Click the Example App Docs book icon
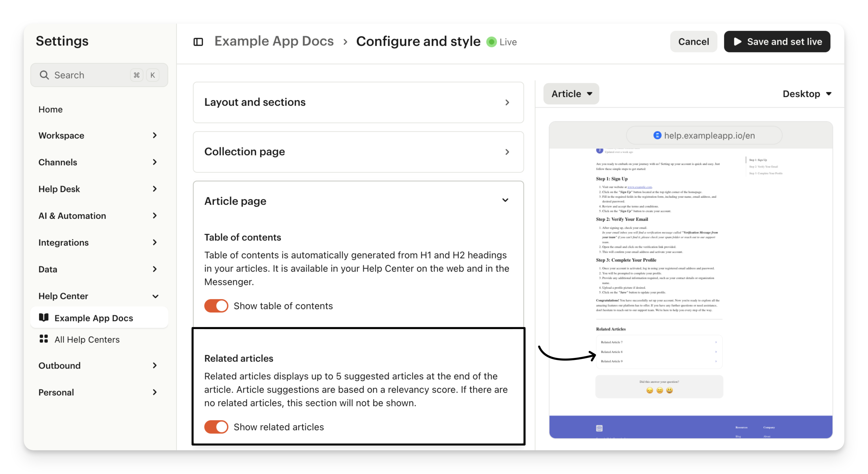 (44, 317)
